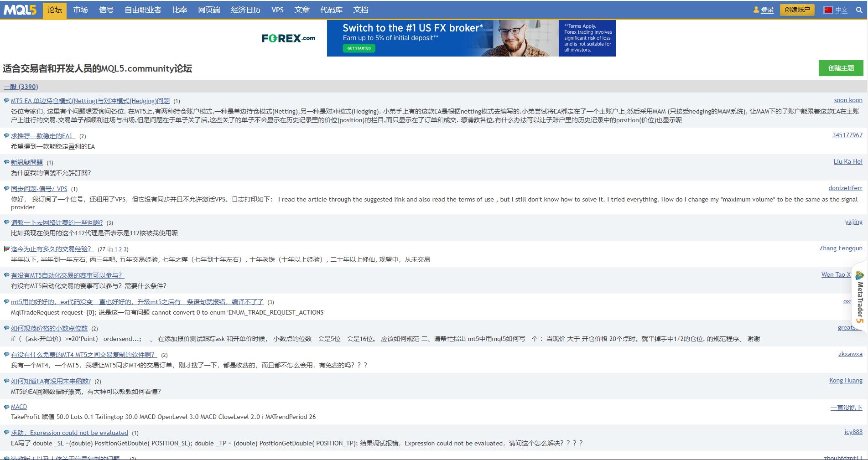Viewport: 868px width, 460px height.
Task: Open search with the magnifier icon
Action: (x=859, y=10)
